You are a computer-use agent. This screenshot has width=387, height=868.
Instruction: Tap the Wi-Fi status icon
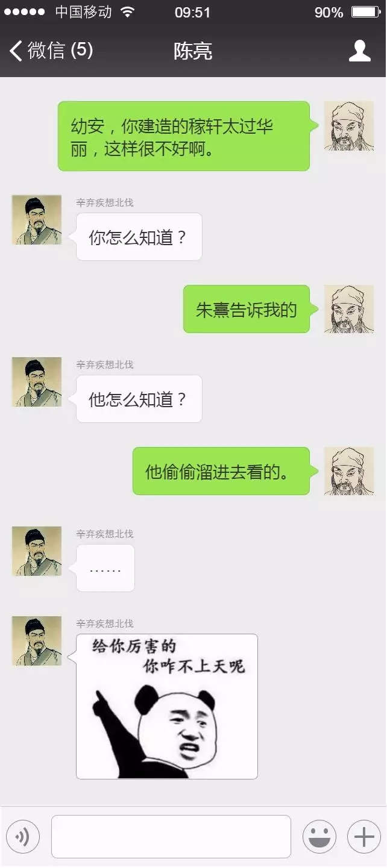127,12
